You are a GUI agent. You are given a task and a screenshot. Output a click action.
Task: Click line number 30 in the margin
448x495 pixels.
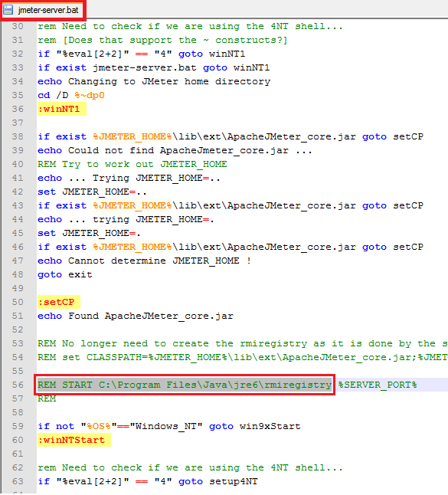[x=18, y=26]
